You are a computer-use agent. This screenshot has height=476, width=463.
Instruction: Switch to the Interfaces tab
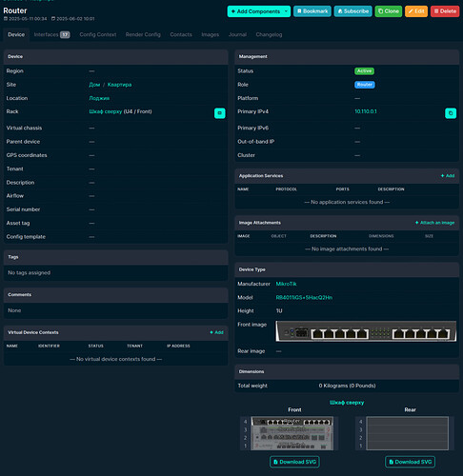click(x=51, y=34)
